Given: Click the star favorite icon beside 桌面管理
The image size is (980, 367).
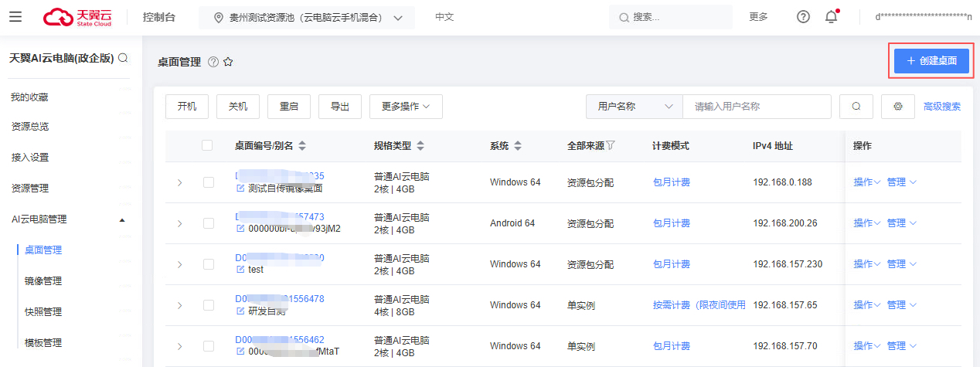Looking at the screenshot, I should point(228,62).
